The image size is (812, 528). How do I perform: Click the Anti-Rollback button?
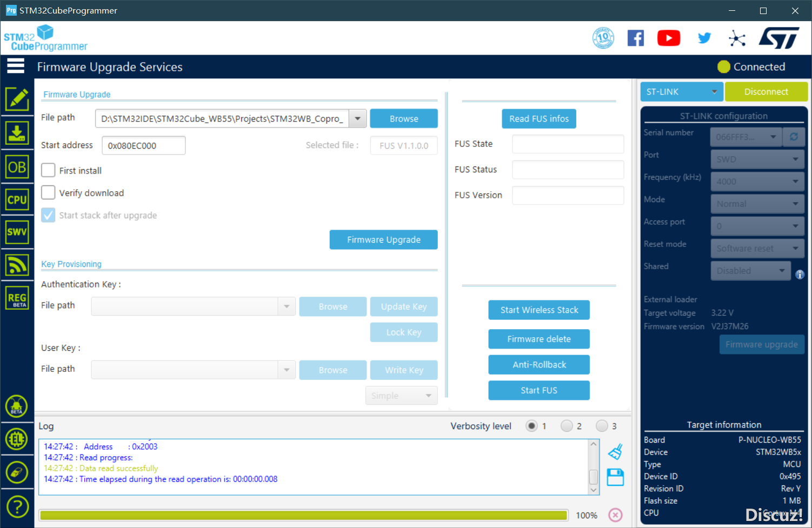[x=539, y=365]
